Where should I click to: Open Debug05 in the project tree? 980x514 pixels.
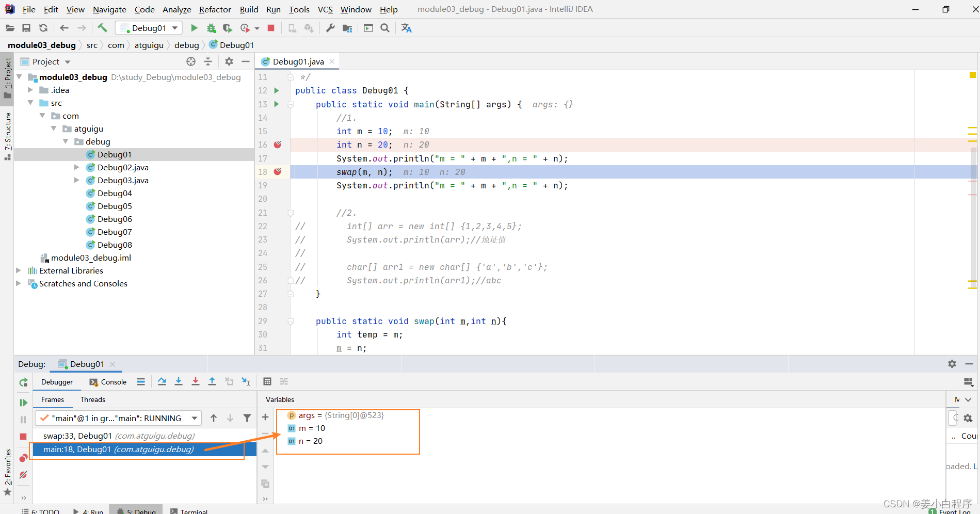115,206
